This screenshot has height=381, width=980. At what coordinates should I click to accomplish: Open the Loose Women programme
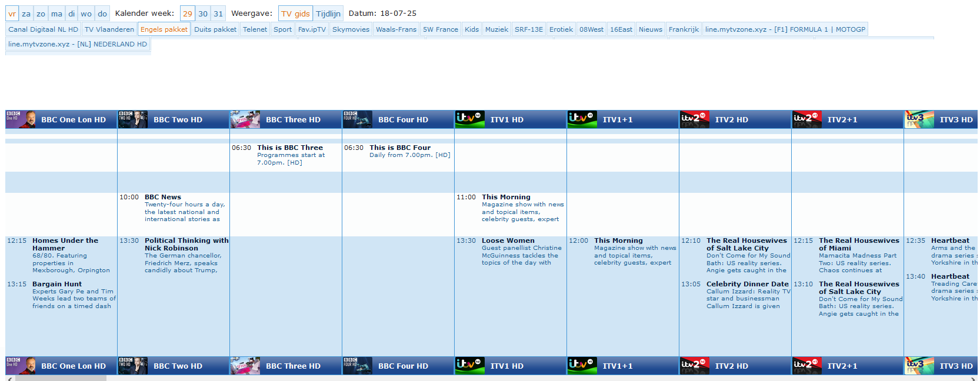coord(508,240)
